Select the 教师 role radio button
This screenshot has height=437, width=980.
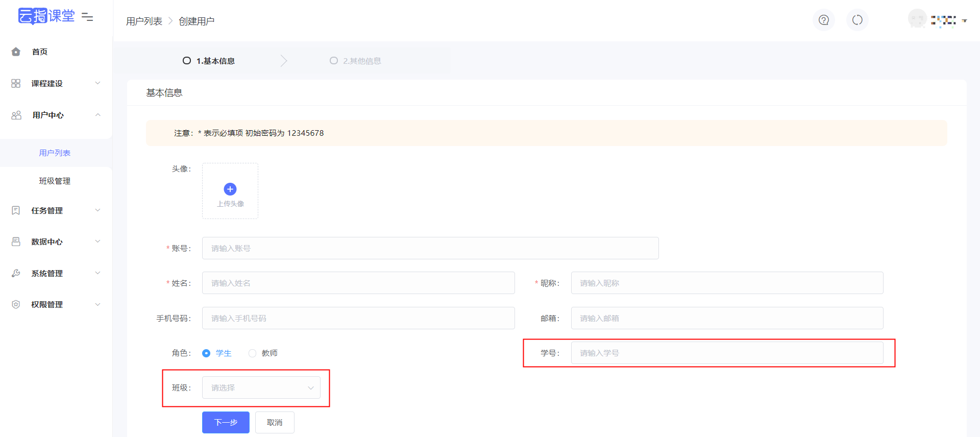click(x=252, y=353)
